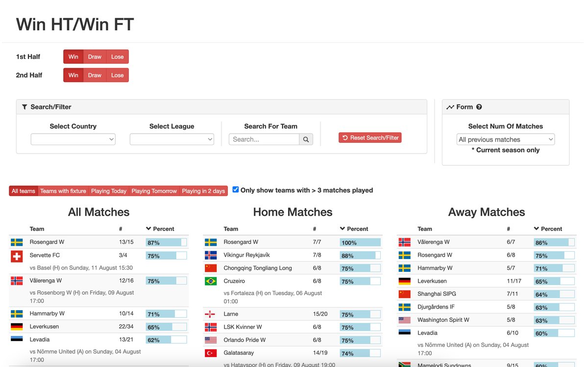
Task: Toggle 2nd Half Draw button
Action: (x=95, y=75)
